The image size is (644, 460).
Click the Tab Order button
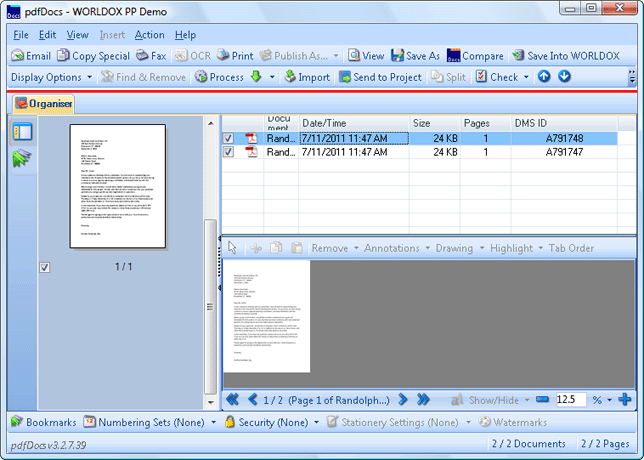click(x=571, y=248)
